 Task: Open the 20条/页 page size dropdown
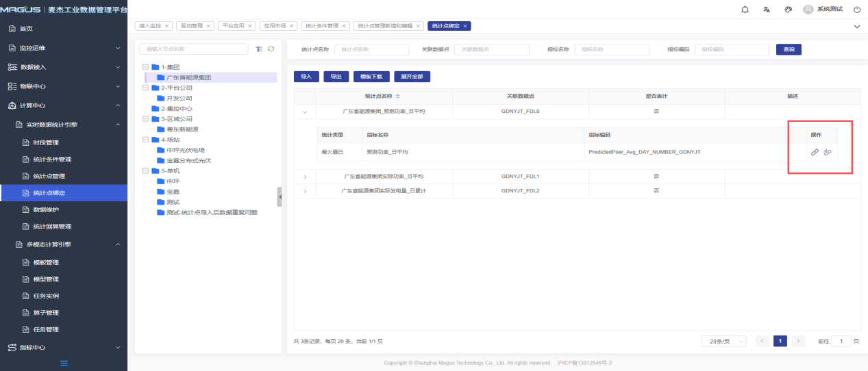[x=723, y=341]
